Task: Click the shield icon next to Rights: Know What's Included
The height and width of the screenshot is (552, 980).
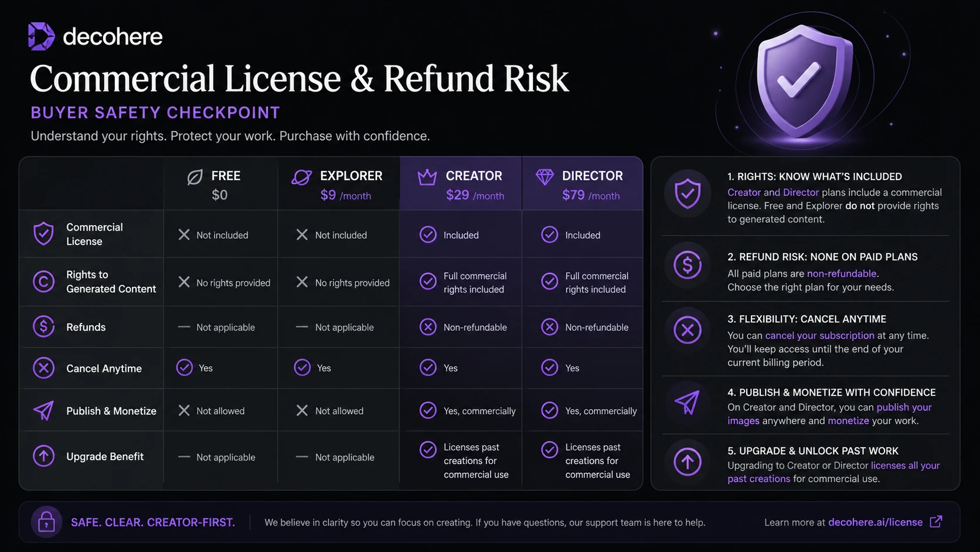Action: [x=688, y=193]
